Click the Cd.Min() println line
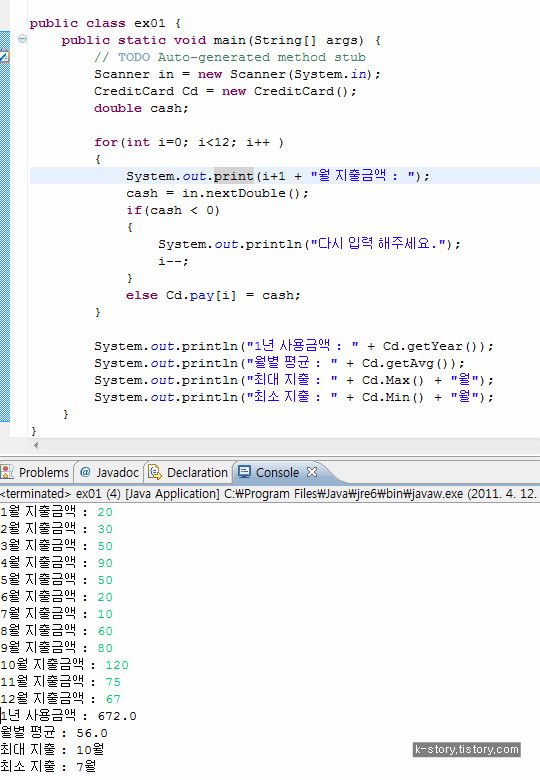The width and height of the screenshot is (540, 780). tap(294, 396)
